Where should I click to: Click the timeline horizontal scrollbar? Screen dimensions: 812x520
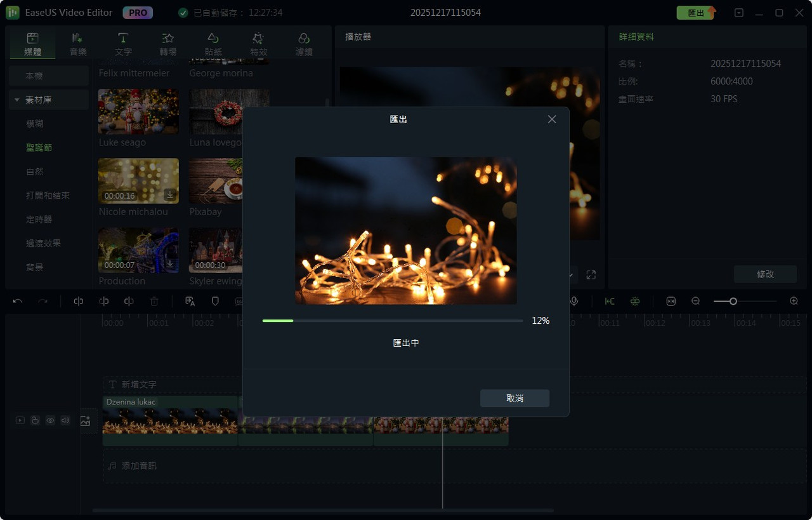324,510
